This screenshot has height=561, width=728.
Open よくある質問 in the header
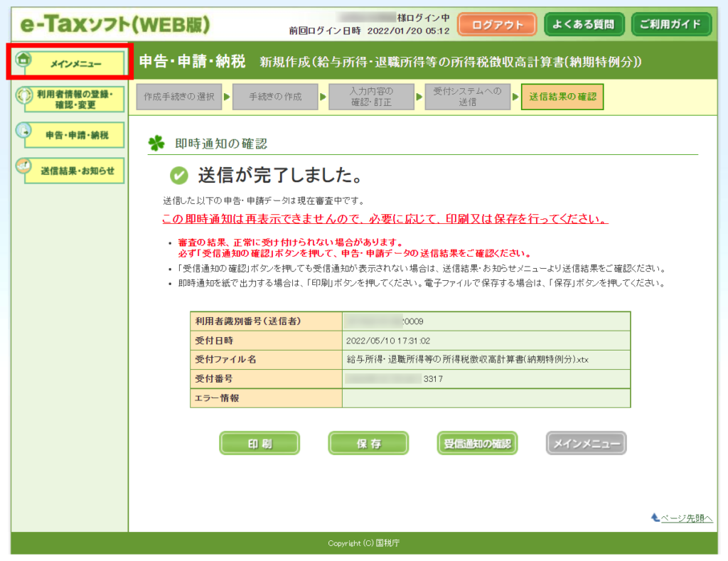pos(584,24)
